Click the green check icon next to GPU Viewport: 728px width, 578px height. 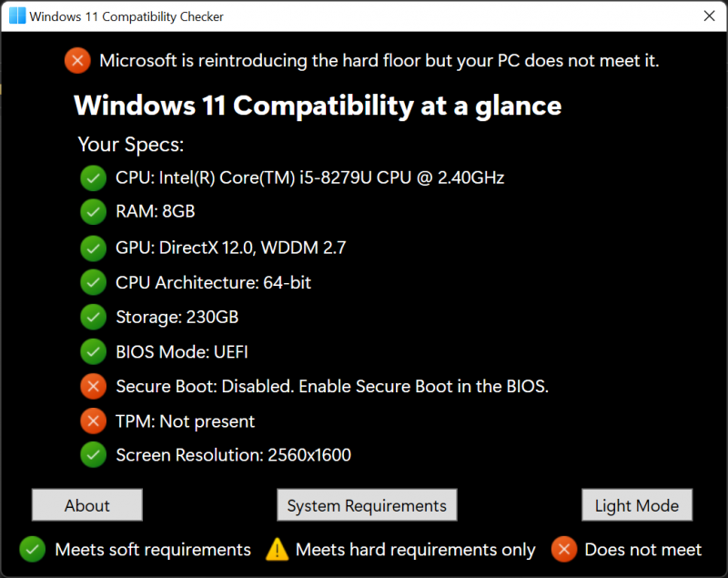[93, 248]
